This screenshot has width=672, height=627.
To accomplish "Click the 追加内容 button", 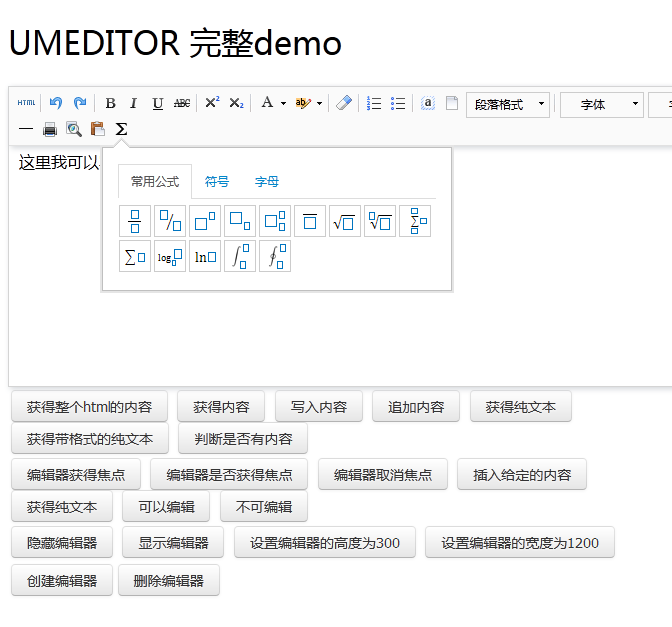I will point(416,407).
